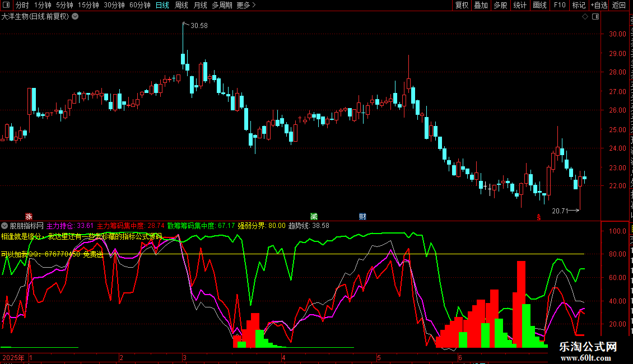Image resolution: width=633 pixels, height=364 pixels.
Task: Open the 多周期 multi-period view
Action: click(x=222, y=5)
